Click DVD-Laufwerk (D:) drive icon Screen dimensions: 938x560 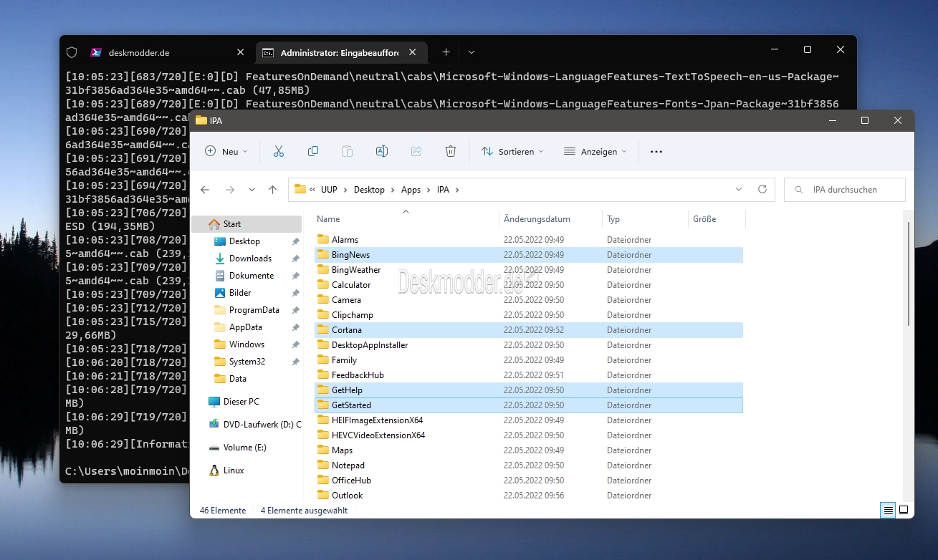214,425
